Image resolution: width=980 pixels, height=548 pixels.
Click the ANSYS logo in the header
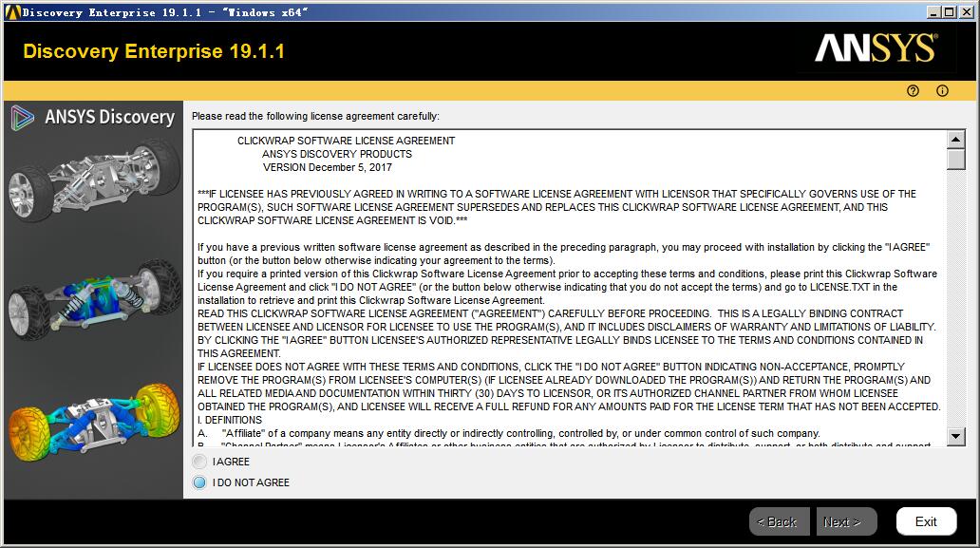coord(876,48)
